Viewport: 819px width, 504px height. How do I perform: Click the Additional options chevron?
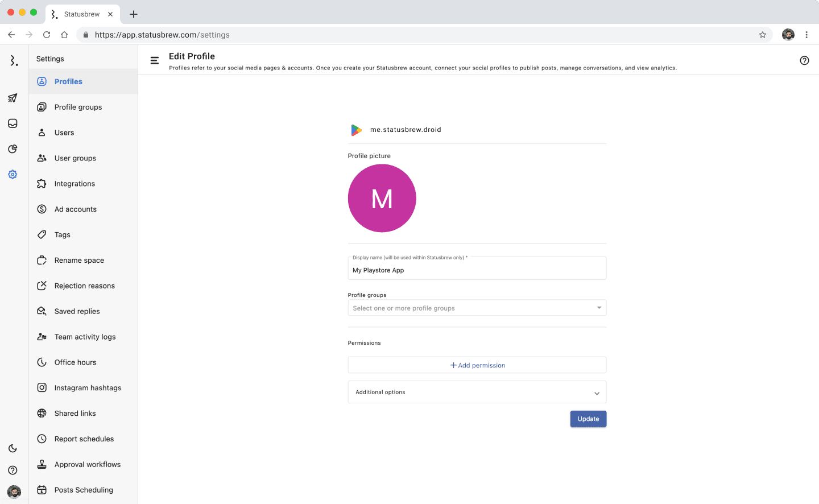(x=597, y=393)
